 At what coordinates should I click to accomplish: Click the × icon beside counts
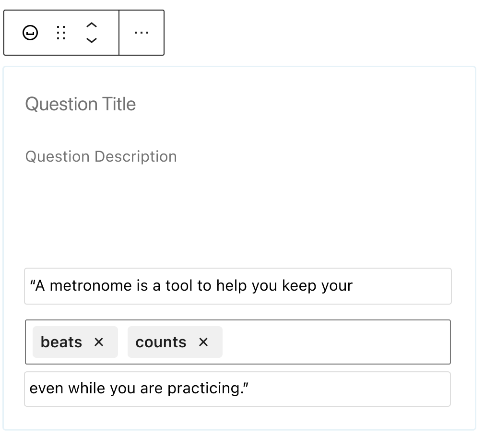pos(203,342)
